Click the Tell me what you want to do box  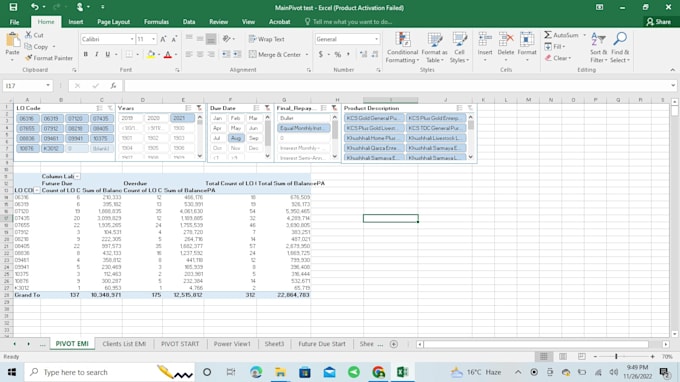click(x=349, y=22)
